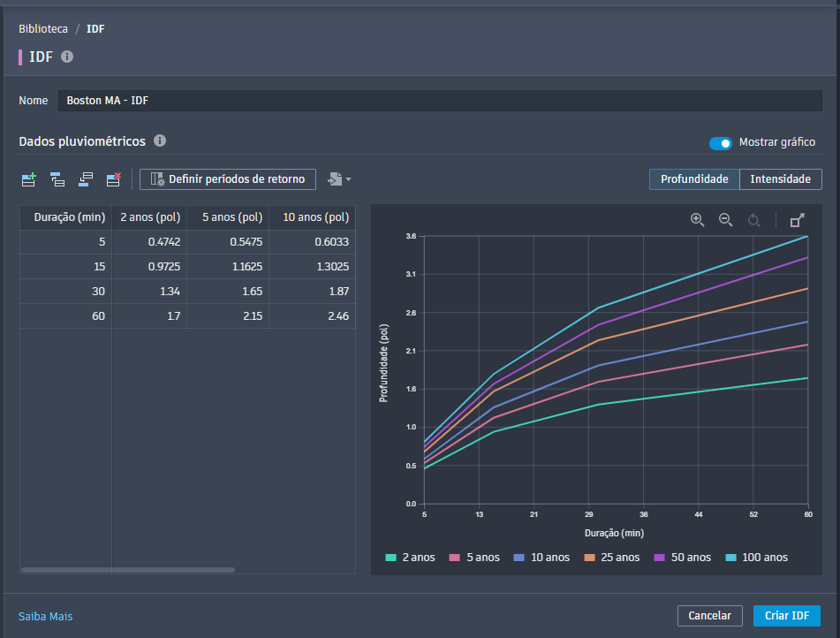Screen dimensions: 840x638
Task: Reset the chart zoom
Action: [753, 220]
